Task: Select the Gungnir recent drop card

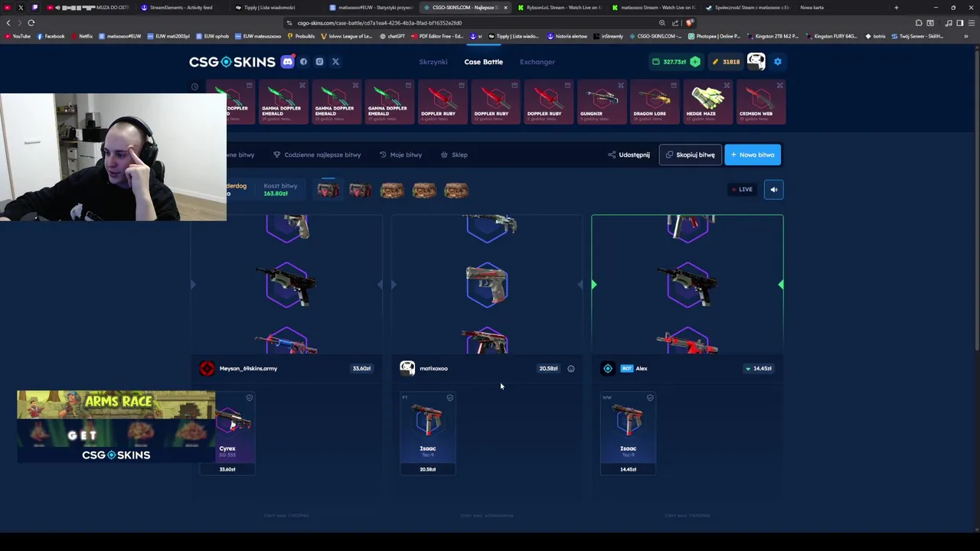Action: (x=601, y=102)
